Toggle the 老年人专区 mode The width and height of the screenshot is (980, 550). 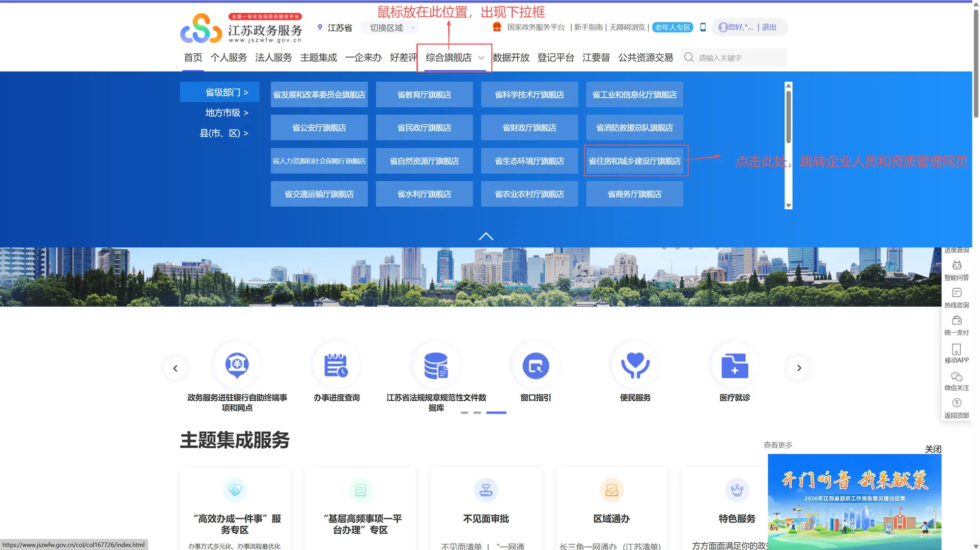[x=673, y=28]
